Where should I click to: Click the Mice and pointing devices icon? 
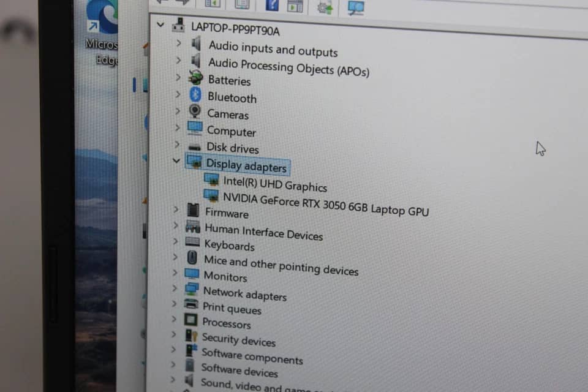point(192,258)
